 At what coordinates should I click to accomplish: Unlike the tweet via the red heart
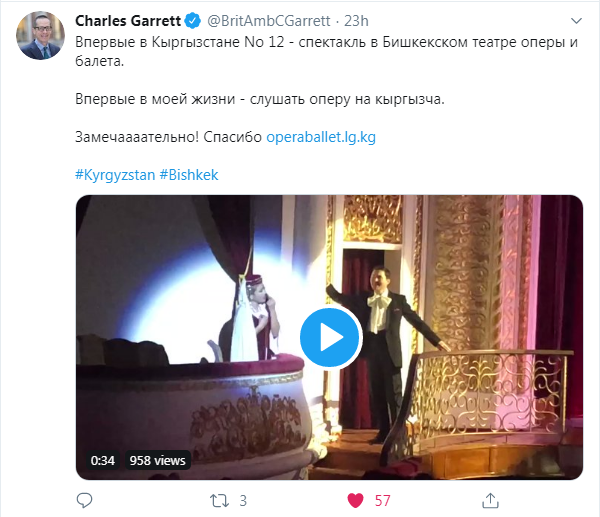coord(355,501)
